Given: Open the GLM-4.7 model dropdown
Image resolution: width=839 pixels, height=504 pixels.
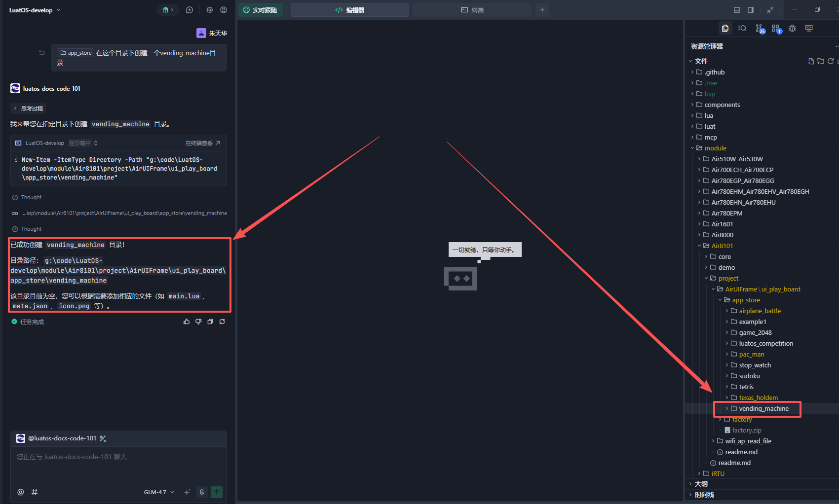Looking at the screenshot, I should point(159,492).
